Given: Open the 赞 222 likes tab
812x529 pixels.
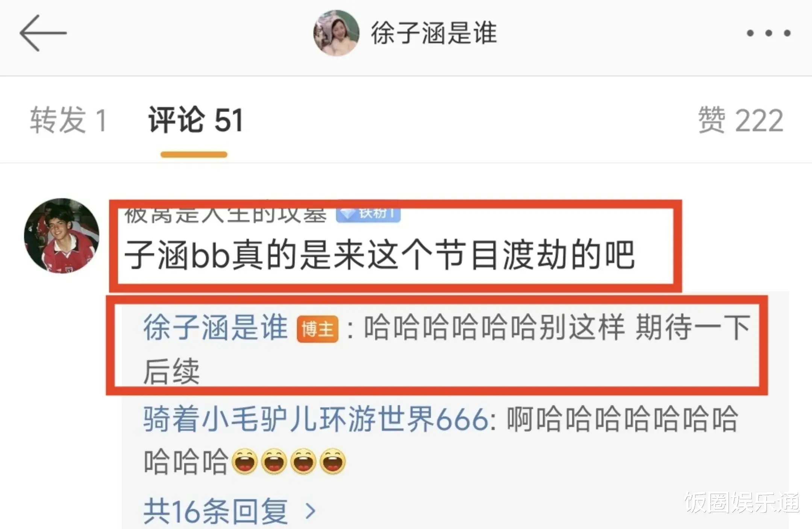Looking at the screenshot, I should click(x=741, y=120).
